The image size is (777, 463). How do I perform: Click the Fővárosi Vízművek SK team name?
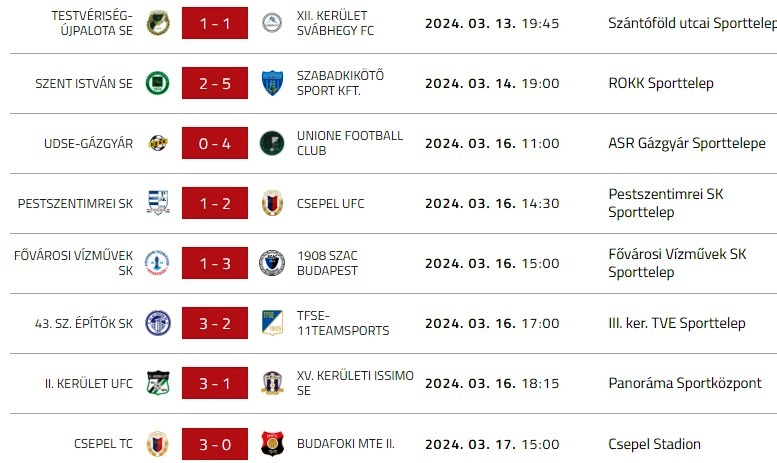pos(74,263)
